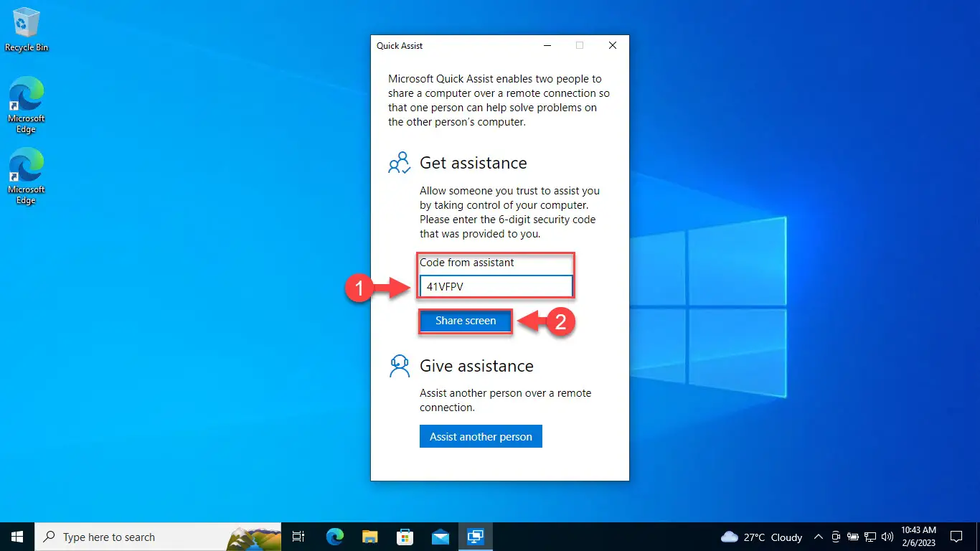980x551 pixels.
Task: Open the weather widget showing 27°C Cloudy
Action: 762,537
